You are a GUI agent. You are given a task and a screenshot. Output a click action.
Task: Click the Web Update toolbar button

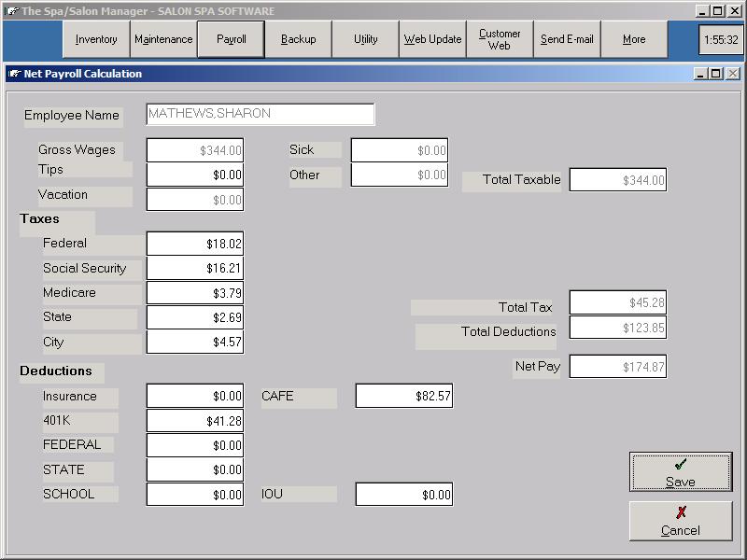[x=432, y=39]
